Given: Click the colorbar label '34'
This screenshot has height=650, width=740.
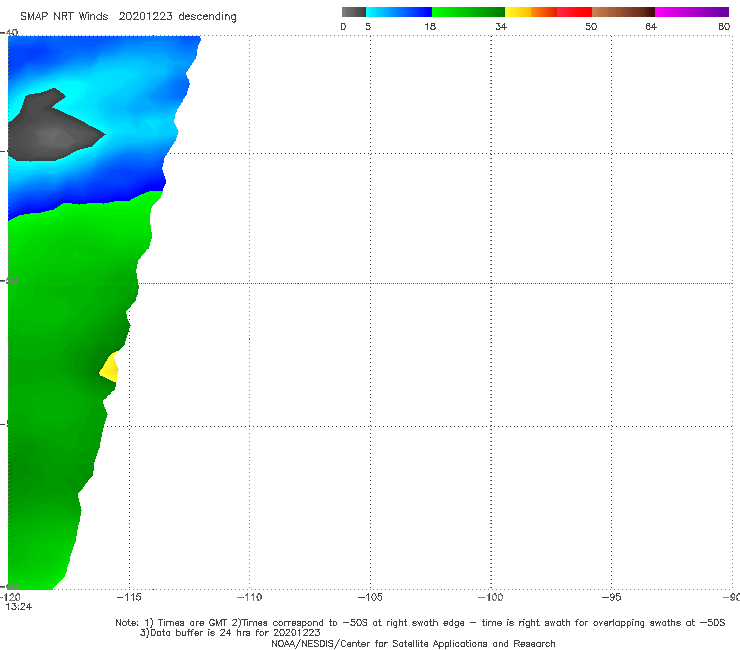Looking at the screenshot, I should click(x=501, y=26).
